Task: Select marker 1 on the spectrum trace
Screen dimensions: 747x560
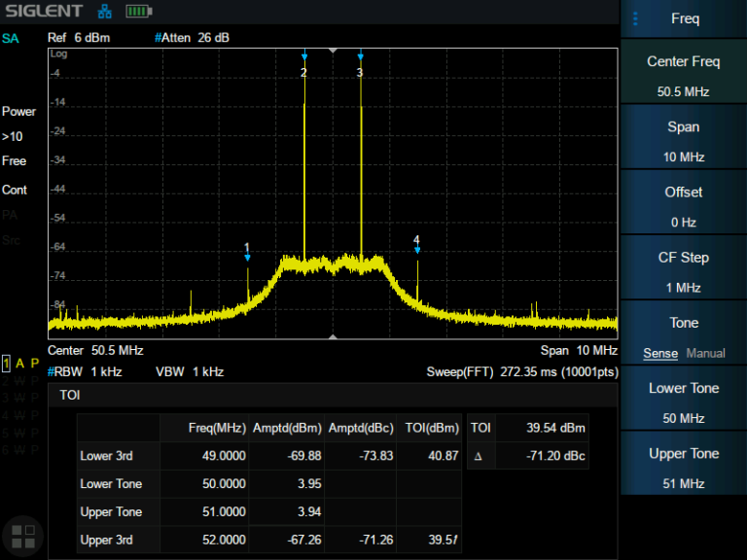Action: [x=247, y=257]
